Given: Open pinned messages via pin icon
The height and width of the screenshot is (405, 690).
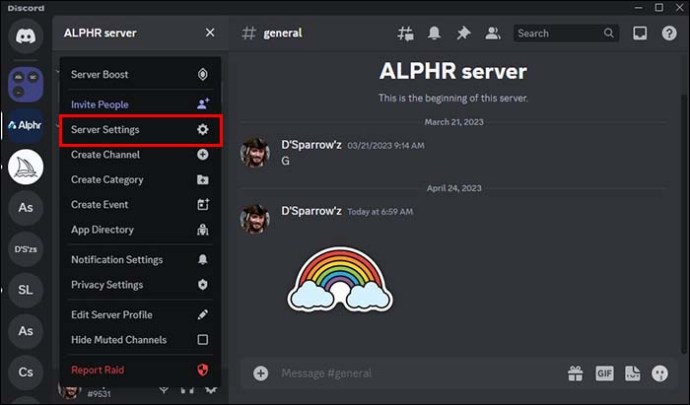Looking at the screenshot, I should click(x=464, y=33).
